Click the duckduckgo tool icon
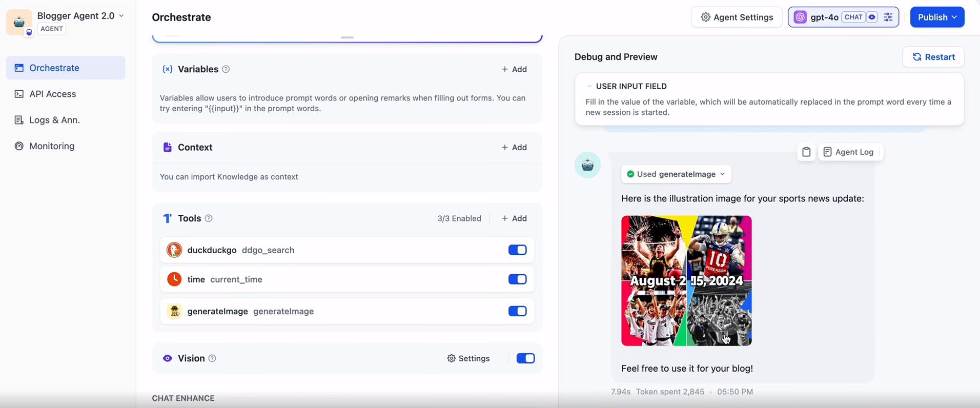The height and width of the screenshot is (408, 980). pos(174,250)
